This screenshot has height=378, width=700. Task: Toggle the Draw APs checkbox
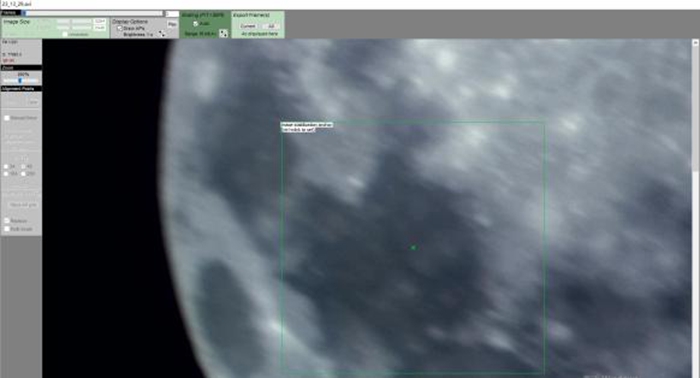(x=120, y=28)
